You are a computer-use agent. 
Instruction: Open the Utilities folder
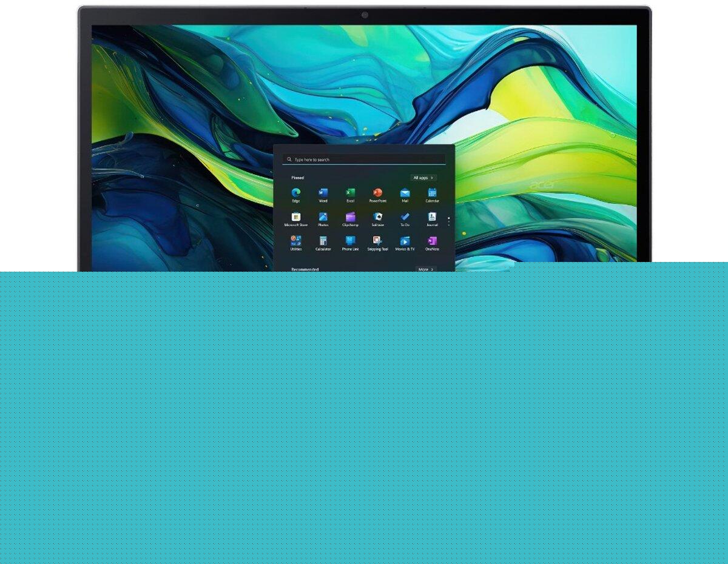click(295, 241)
